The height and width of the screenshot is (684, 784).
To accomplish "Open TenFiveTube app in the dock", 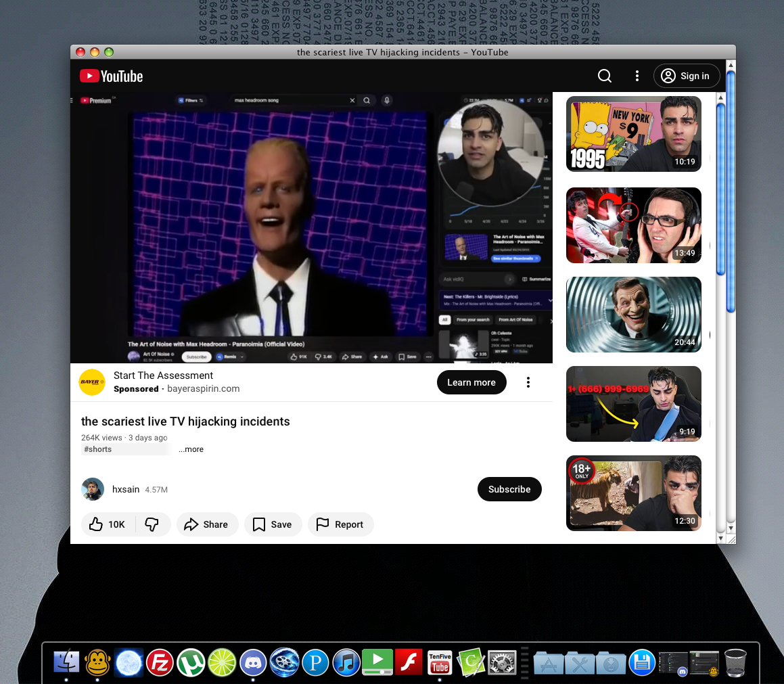I will point(440,662).
